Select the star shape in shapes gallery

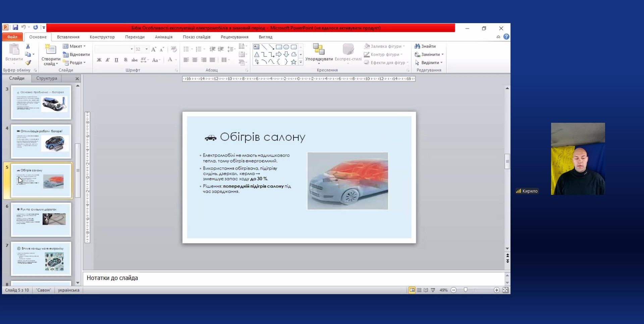coord(293,62)
